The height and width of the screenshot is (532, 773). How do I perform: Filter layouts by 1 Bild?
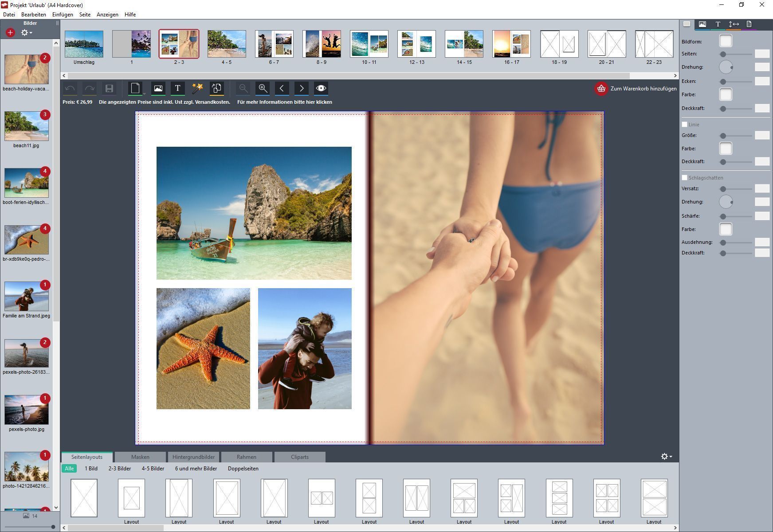[x=91, y=469]
